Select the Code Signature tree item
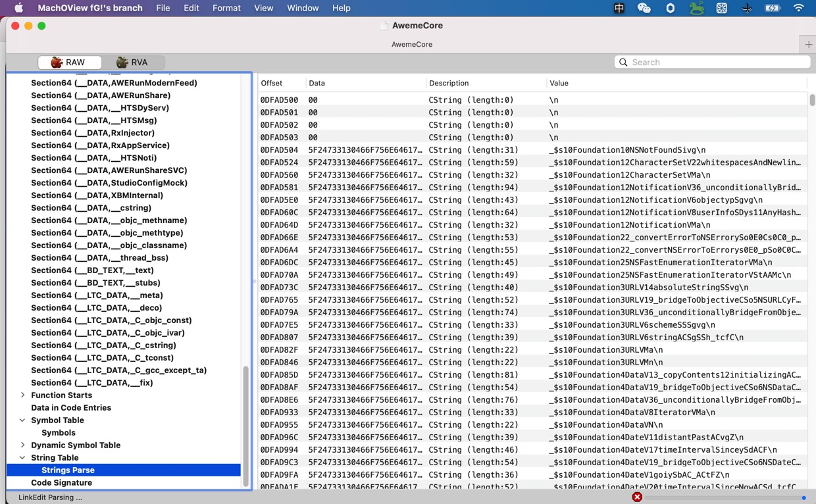816x504 pixels. (61, 483)
